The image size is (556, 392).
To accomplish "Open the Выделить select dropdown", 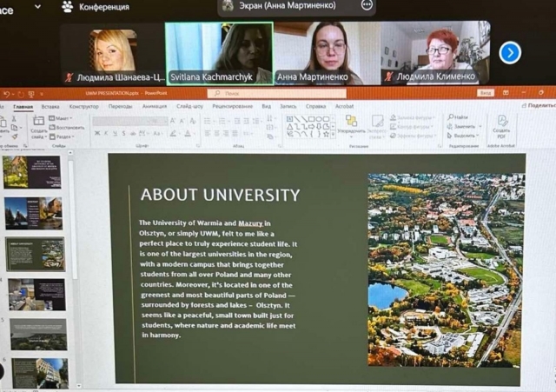I will point(463,136).
